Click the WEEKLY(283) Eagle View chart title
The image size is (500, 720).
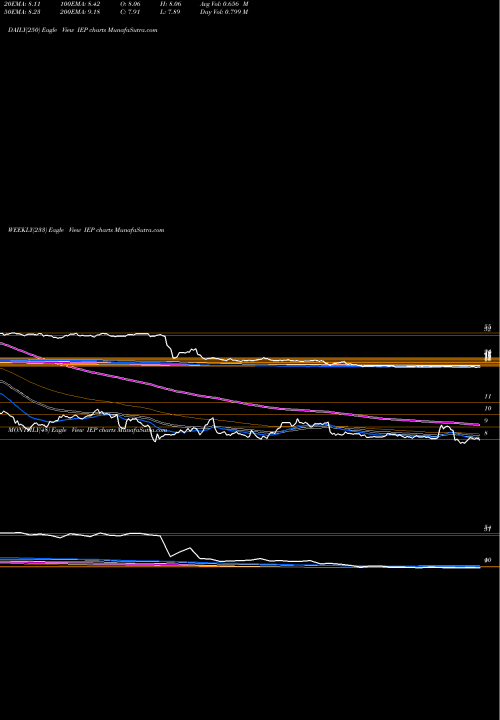86,230
